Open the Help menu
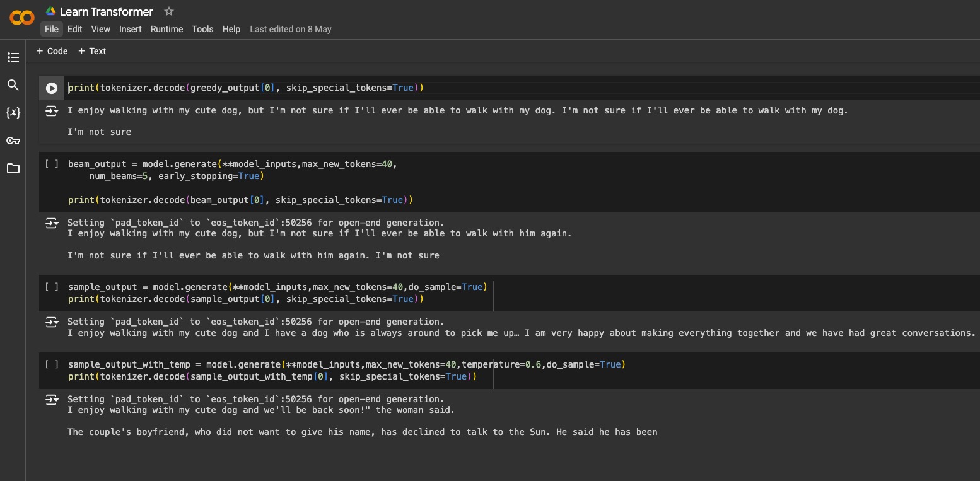This screenshot has width=980, height=481. click(231, 29)
